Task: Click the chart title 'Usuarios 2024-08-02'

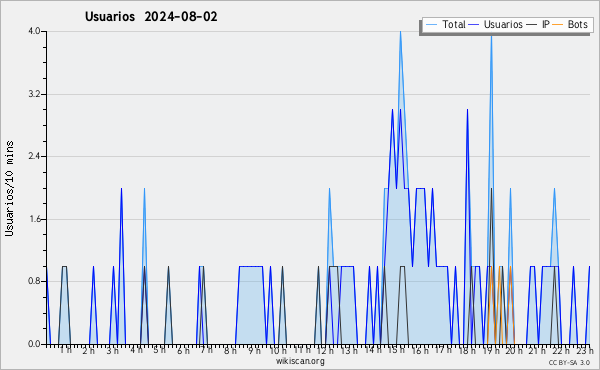Action: (151, 17)
